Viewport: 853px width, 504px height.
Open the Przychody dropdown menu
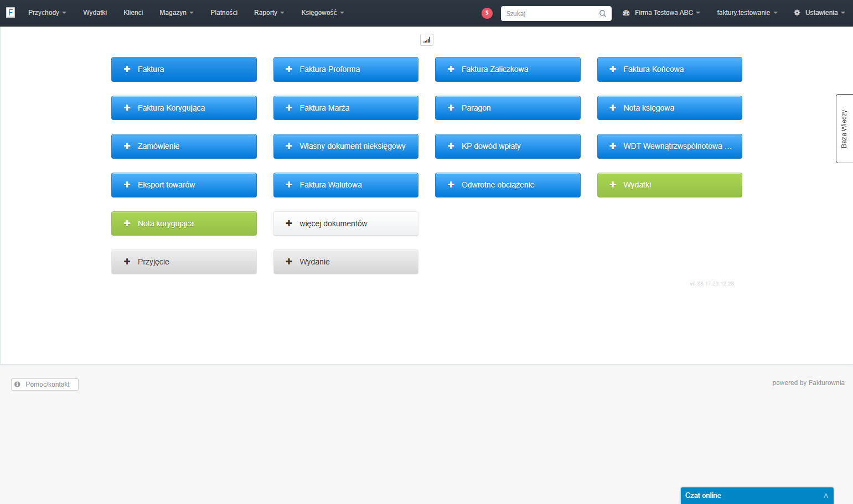pos(47,13)
